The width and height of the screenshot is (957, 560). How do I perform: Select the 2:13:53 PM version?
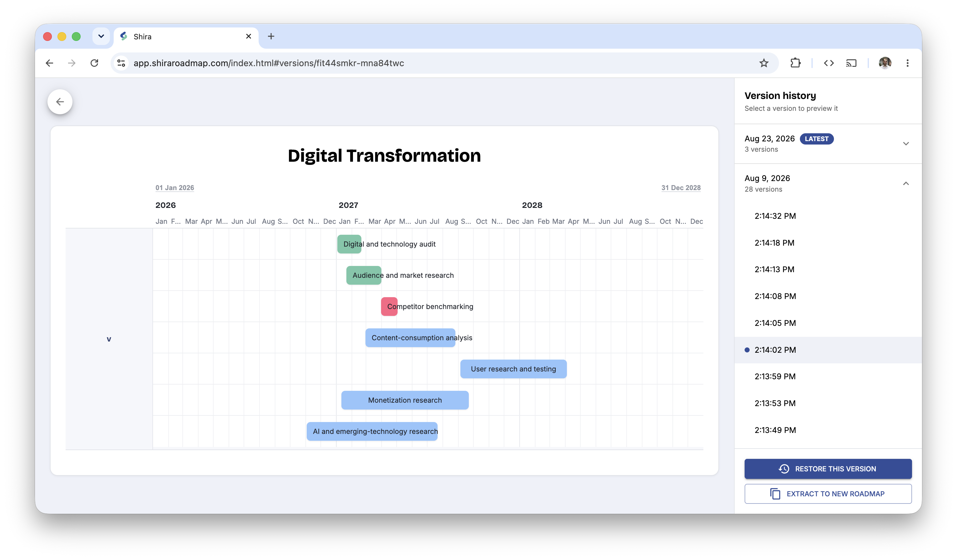click(828, 403)
